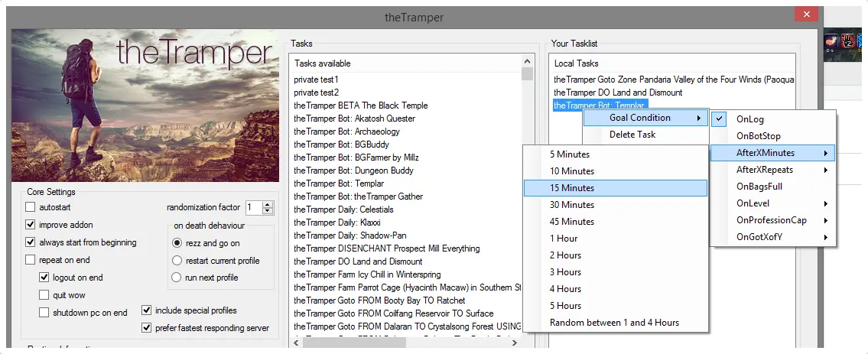
Task: Expand the AfterXMinutes submenu
Action: (772, 153)
